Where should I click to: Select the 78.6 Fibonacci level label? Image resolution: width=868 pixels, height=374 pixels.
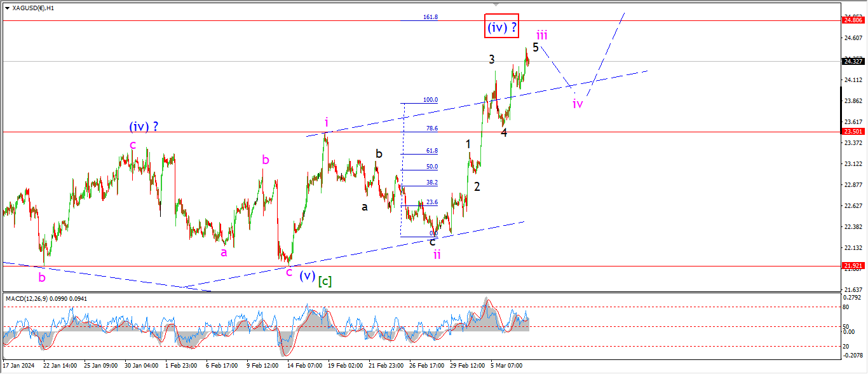[x=431, y=128]
